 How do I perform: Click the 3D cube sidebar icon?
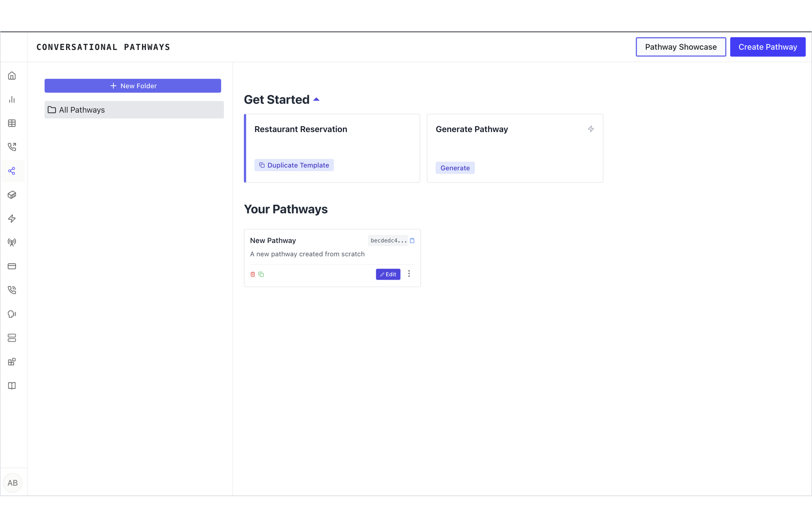(12, 195)
